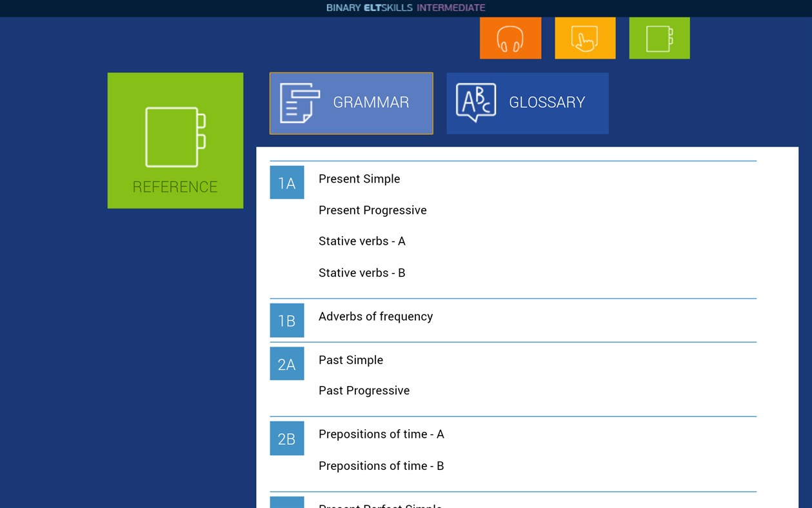The image size is (812, 508).
Task: Click Prepositions of time - B
Action: [381, 465]
